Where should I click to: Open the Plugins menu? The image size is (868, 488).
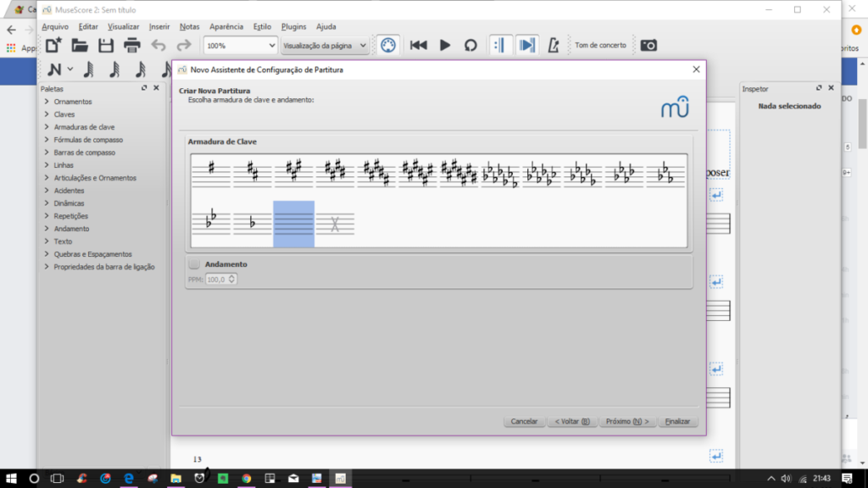293,26
